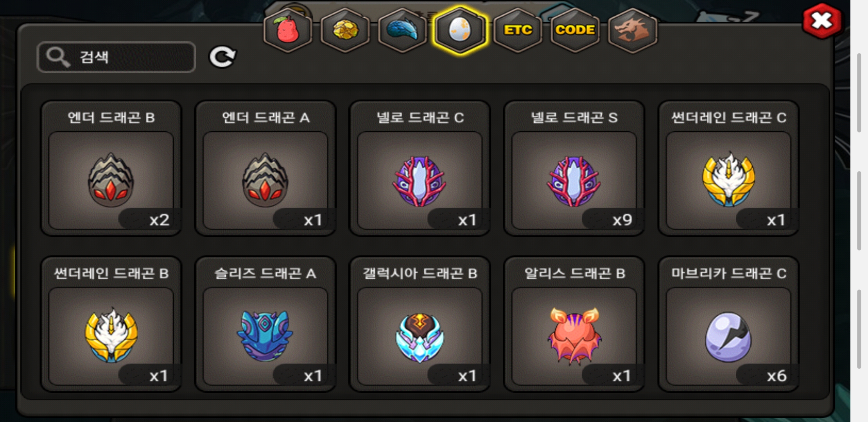The width and height of the screenshot is (868, 422).
Task: Choose the 슬리즈 드래곤 A egg
Action: (x=265, y=324)
